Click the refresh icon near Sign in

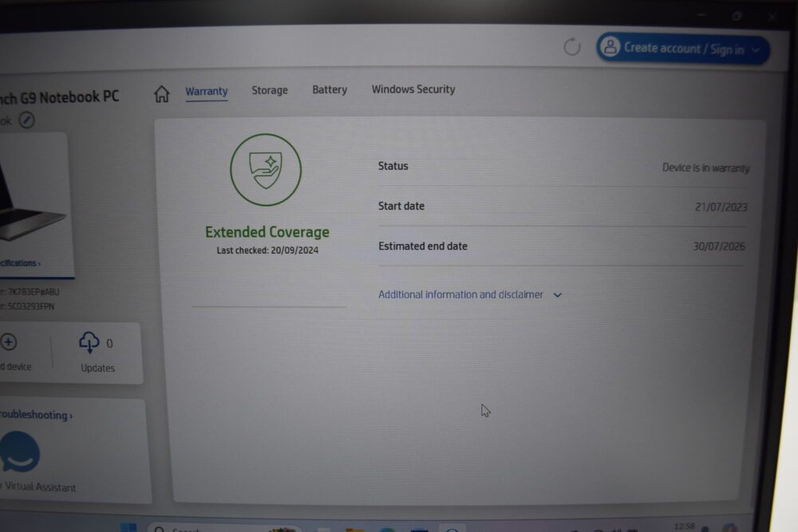(x=571, y=47)
